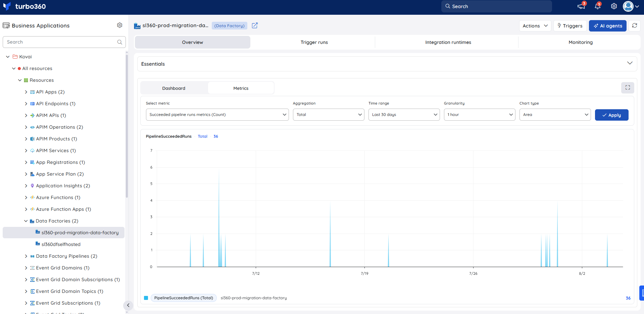Collapse the Resources tree node

[x=20, y=80]
